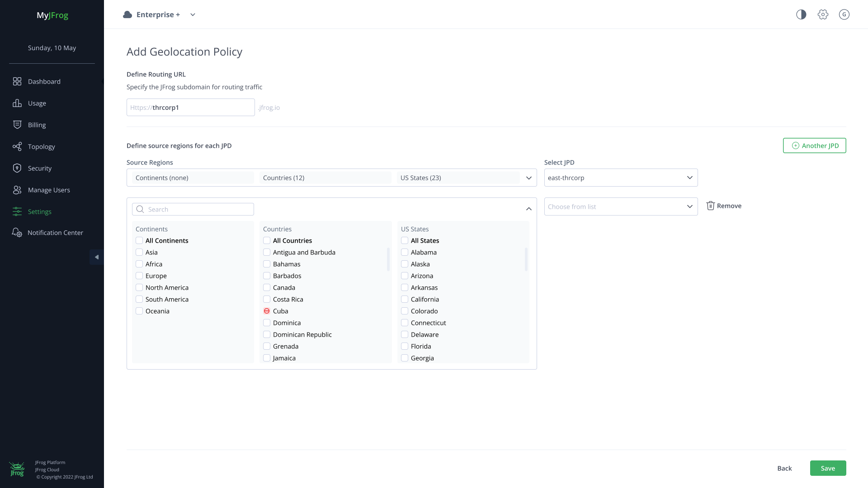Open the east-thrcorp Select JPD dropdown
Image resolution: width=868 pixels, height=488 pixels.
[x=621, y=178]
